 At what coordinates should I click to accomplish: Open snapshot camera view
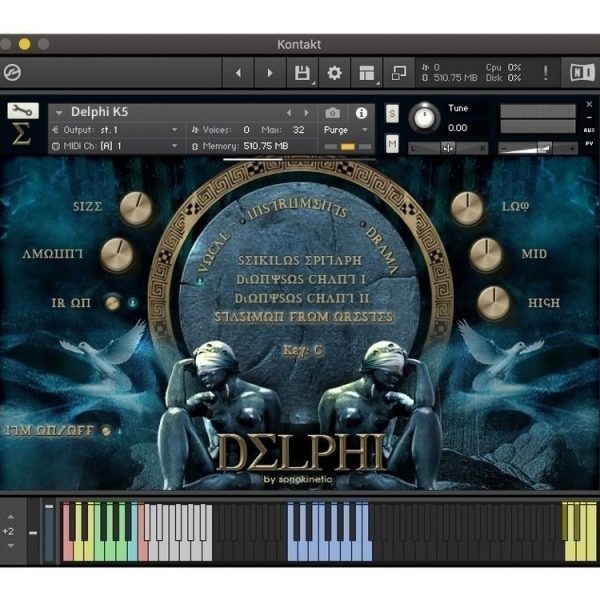click(333, 113)
